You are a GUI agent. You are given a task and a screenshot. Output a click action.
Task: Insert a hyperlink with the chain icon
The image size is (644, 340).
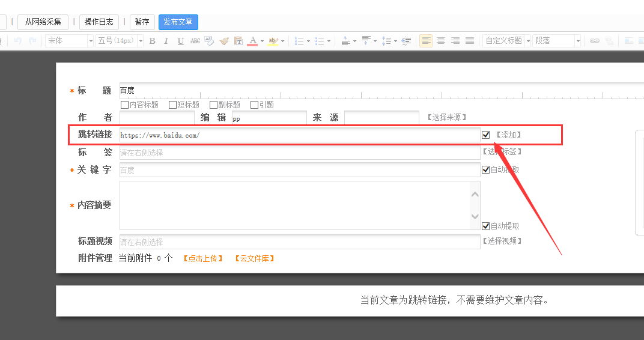pos(595,41)
